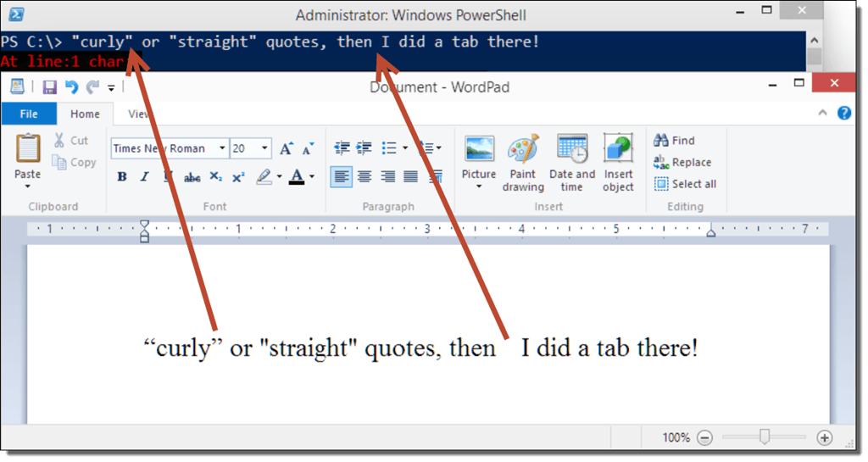
Task: Increase paragraph indent
Action: [364, 148]
